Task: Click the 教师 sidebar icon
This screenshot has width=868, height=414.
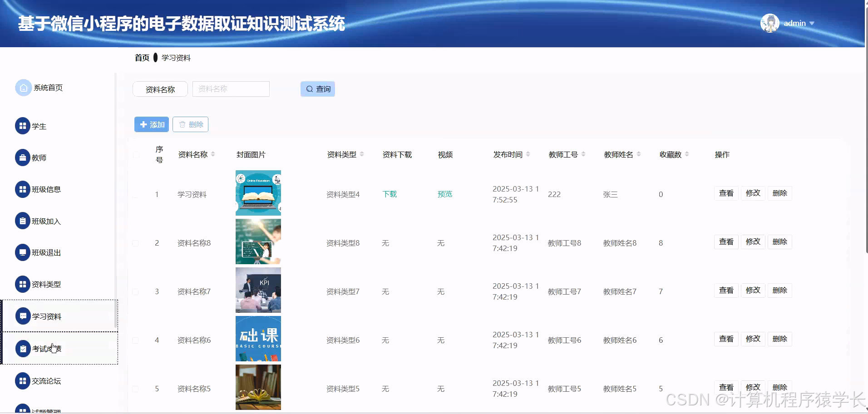Action: tap(23, 158)
